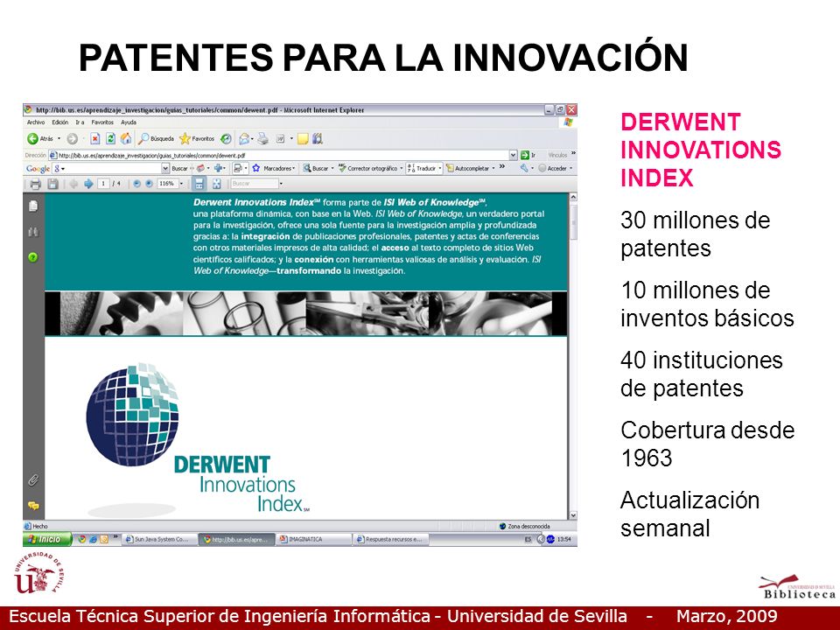
Task: Click the blue star bookmark icon
Action: [x=256, y=168]
